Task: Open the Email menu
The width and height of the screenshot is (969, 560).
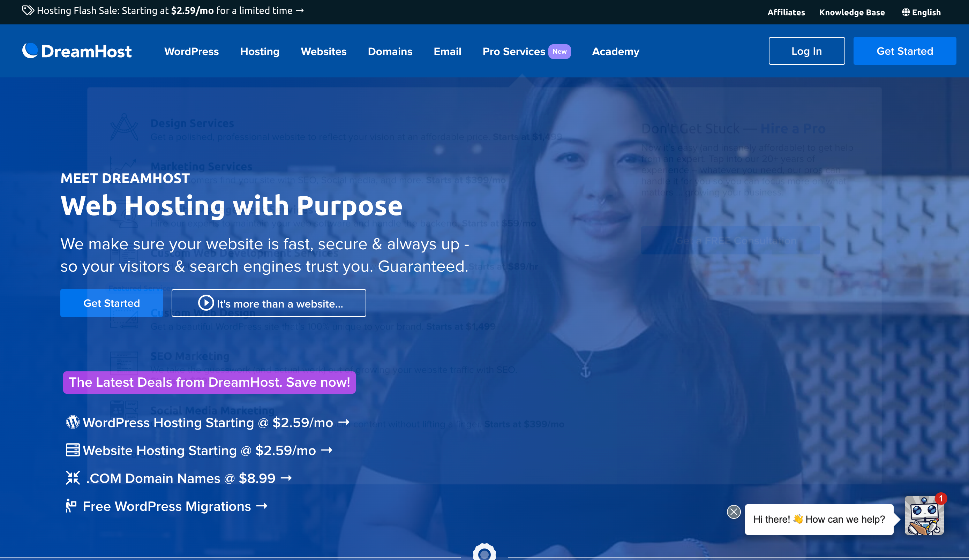Action: click(x=447, y=52)
